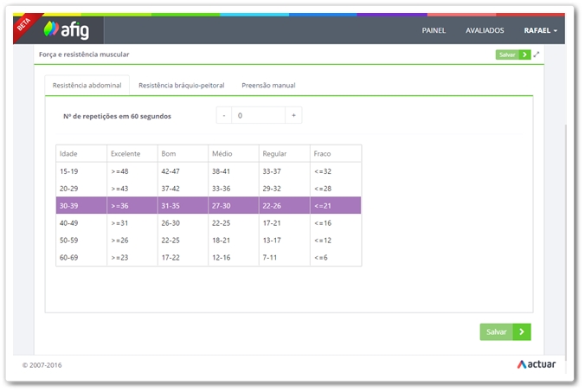Go to the AVALIADOS menu item
585x392 pixels.
click(485, 30)
